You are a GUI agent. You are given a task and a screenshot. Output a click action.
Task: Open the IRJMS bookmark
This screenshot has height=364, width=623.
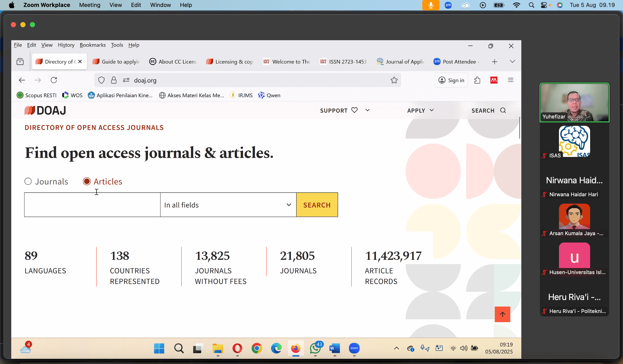pos(241,95)
